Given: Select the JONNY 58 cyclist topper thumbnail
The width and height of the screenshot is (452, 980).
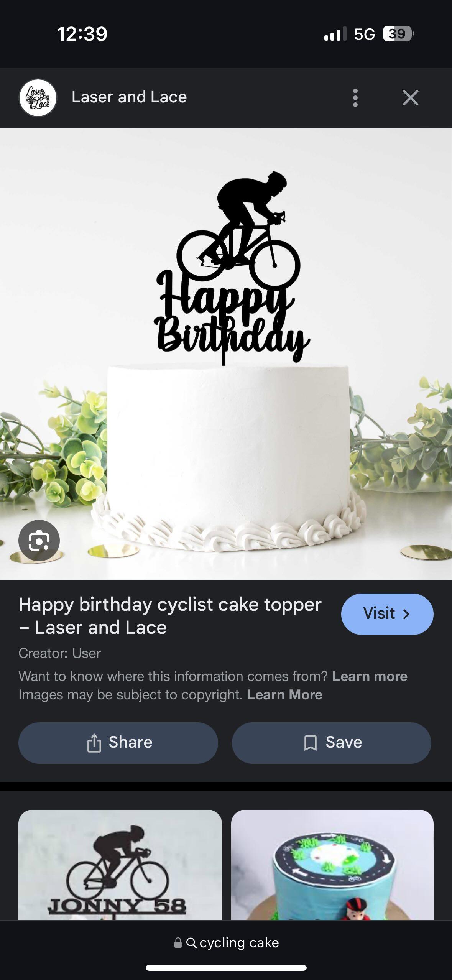Looking at the screenshot, I should point(120,865).
